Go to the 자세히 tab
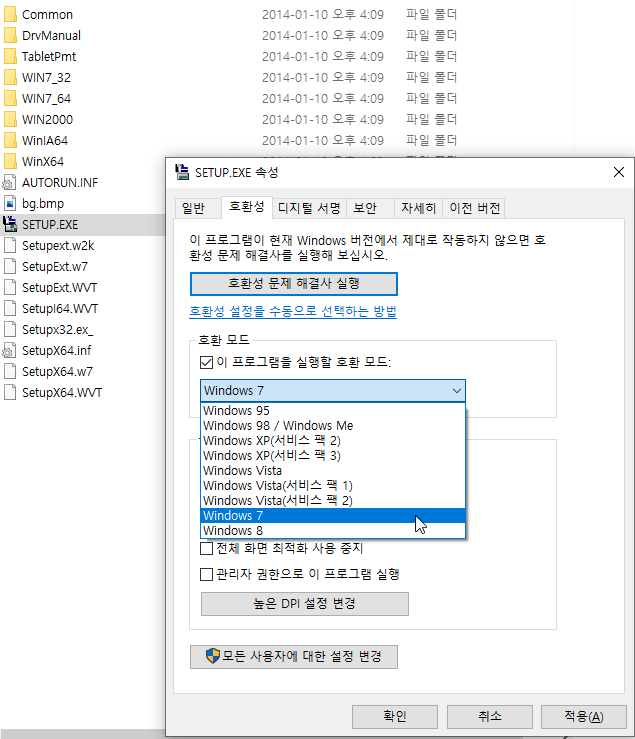 pyautogui.click(x=418, y=208)
